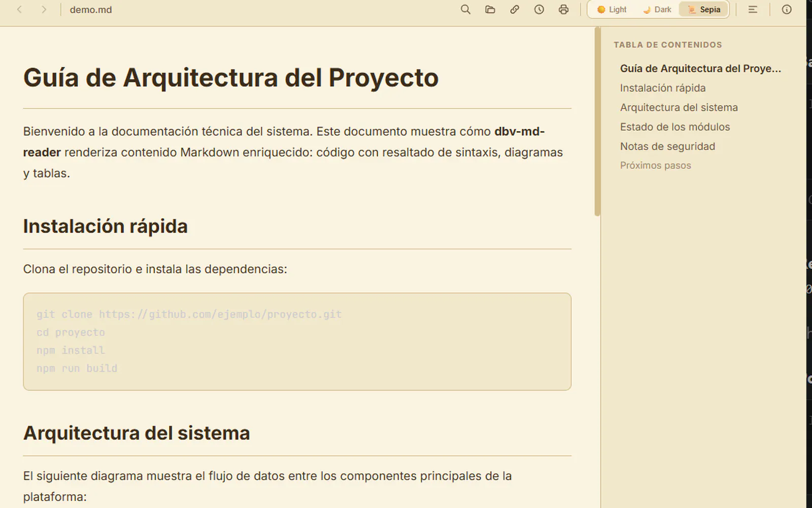The image size is (812, 508).
Task: Open the search magnifier icon
Action: click(465, 10)
